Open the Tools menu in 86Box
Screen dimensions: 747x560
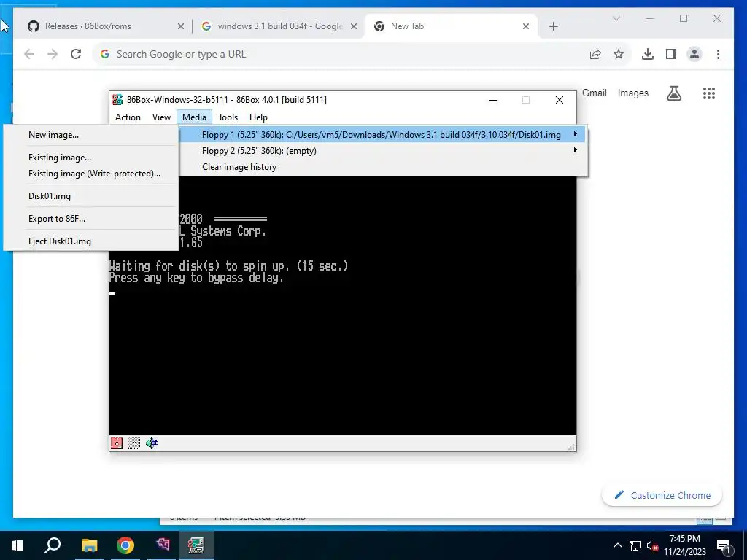[228, 117]
